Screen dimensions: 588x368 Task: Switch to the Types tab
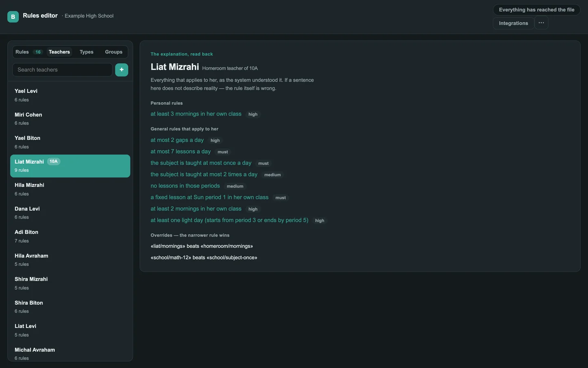(x=87, y=52)
